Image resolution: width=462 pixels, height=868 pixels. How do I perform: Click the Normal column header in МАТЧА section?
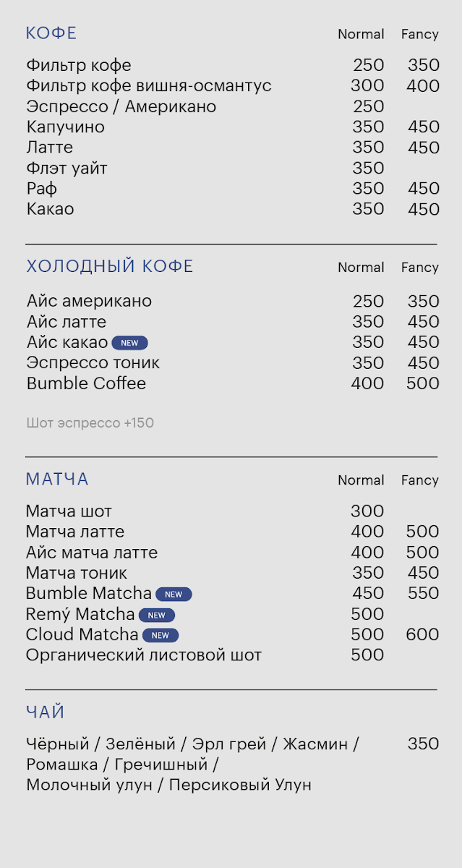pos(361,480)
